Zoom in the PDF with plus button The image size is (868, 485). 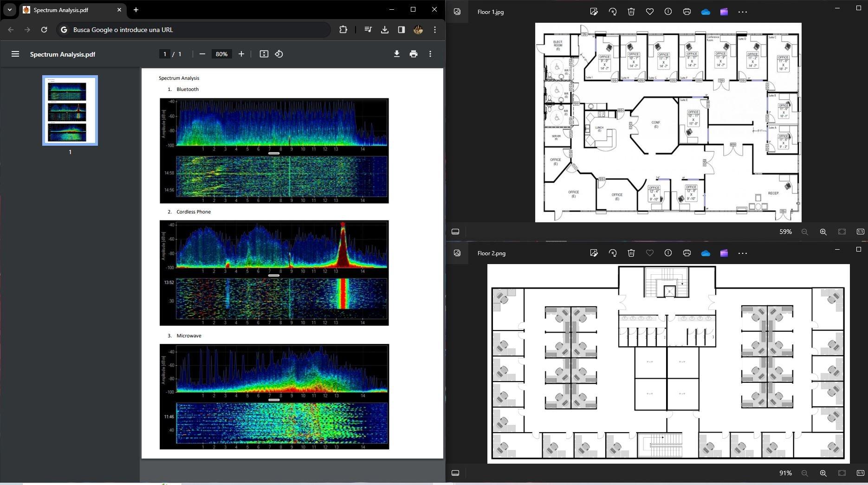241,54
